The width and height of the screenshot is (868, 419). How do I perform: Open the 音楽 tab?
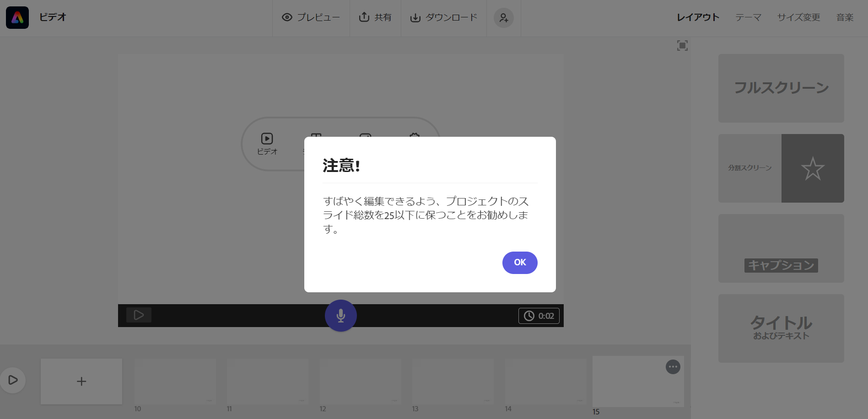[x=845, y=17]
